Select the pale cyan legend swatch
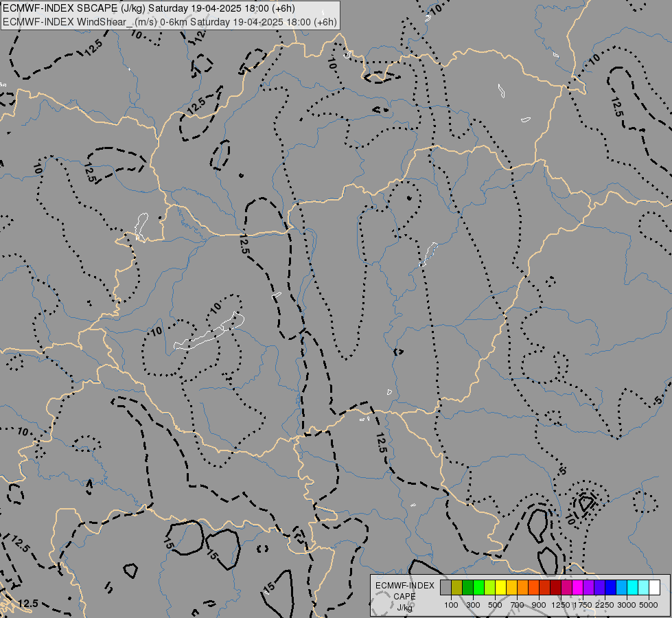 point(644,588)
